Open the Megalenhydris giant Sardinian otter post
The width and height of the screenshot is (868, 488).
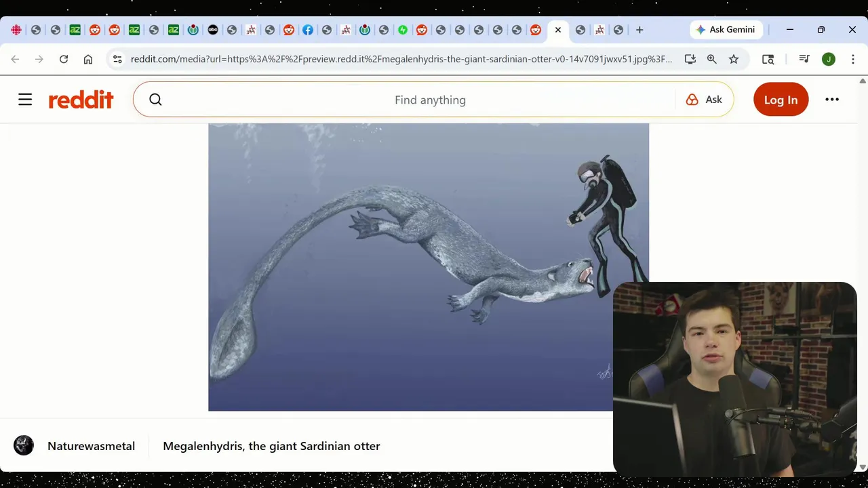point(271,446)
